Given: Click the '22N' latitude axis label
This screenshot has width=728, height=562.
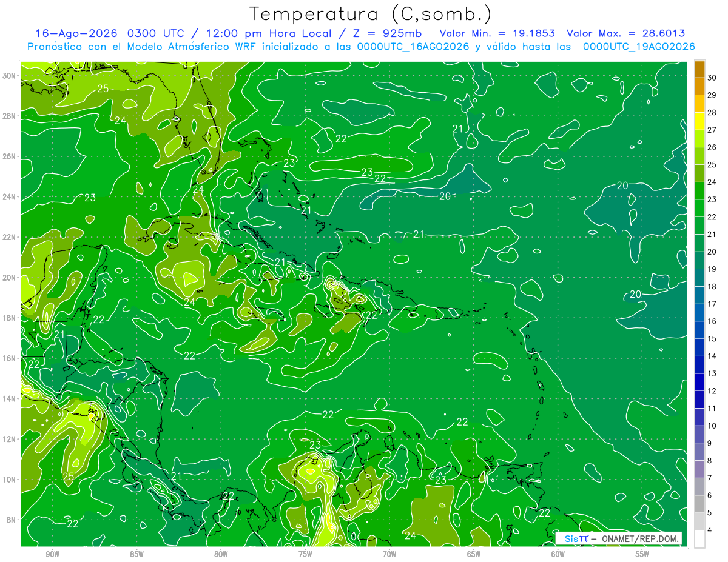Looking at the screenshot, I should 8,237.
